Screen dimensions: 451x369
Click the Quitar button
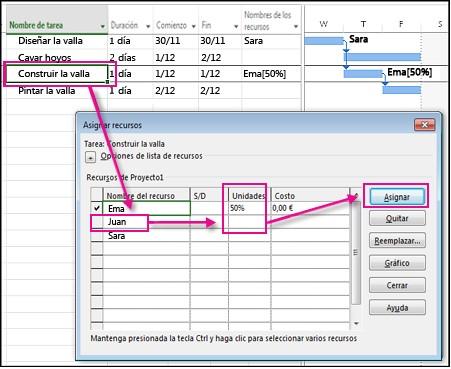coord(397,219)
